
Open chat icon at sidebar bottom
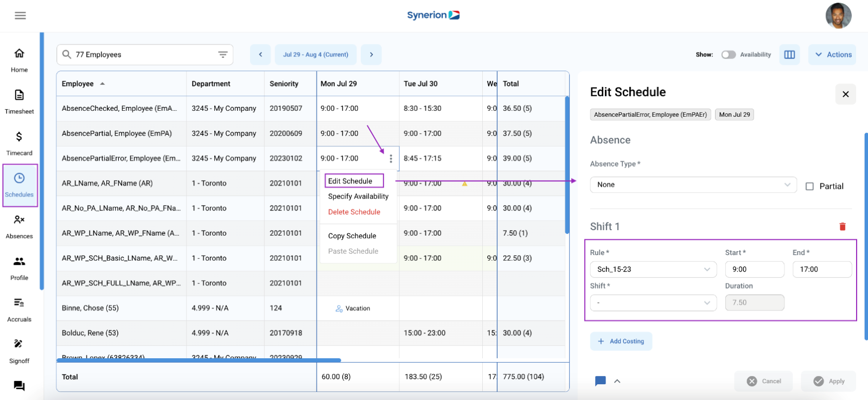pos(19,386)
